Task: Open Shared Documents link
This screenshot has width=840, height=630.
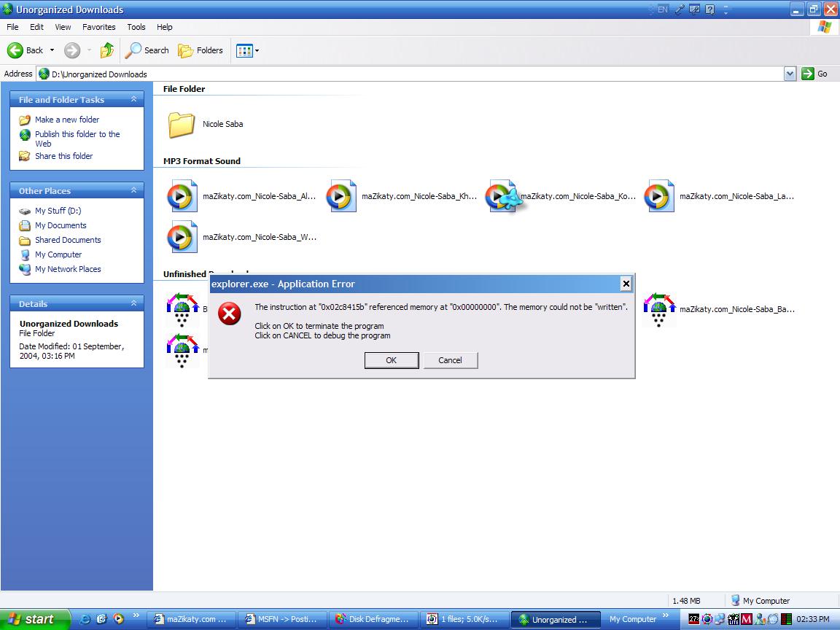Action: pyautogui.click(x=68, y=240)
